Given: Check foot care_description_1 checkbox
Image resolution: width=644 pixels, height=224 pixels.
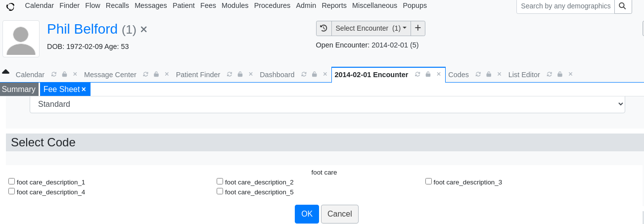Looking at the screenshot, I should pyautogui.click(x=12, y=181).
